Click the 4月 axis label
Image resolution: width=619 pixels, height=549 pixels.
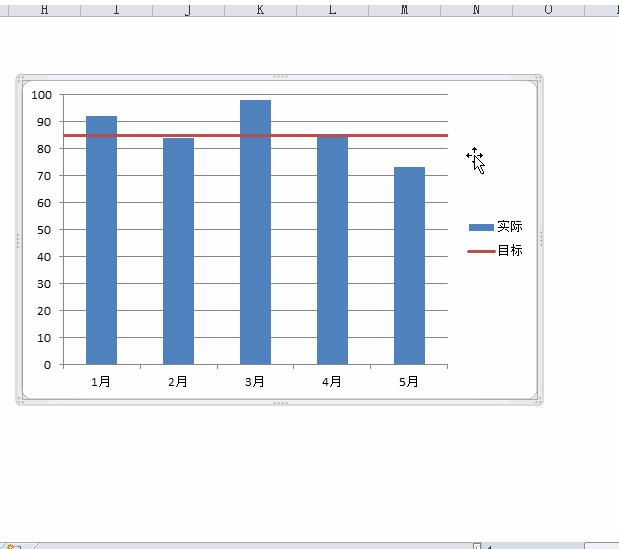pyautogui.click(x=332, y=382)
